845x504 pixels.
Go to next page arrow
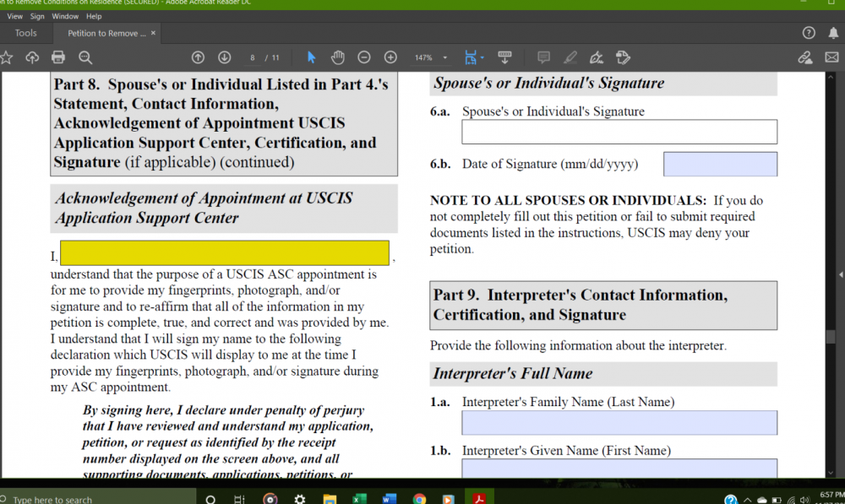(224, 57)
